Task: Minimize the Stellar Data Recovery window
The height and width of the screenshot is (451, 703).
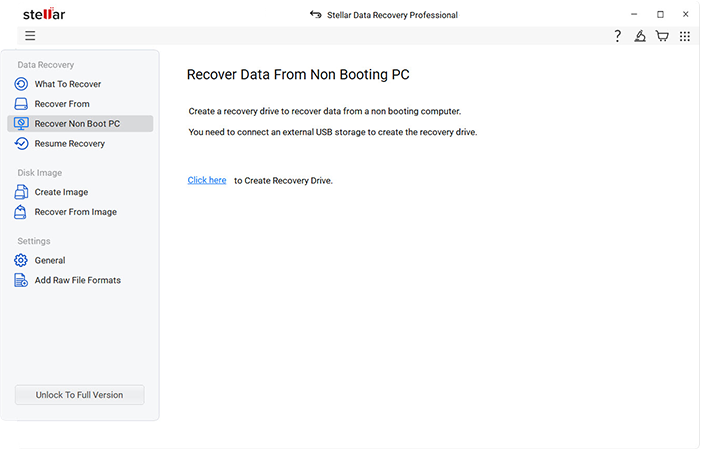Action: pyautogui.click(x=634, y=15)
